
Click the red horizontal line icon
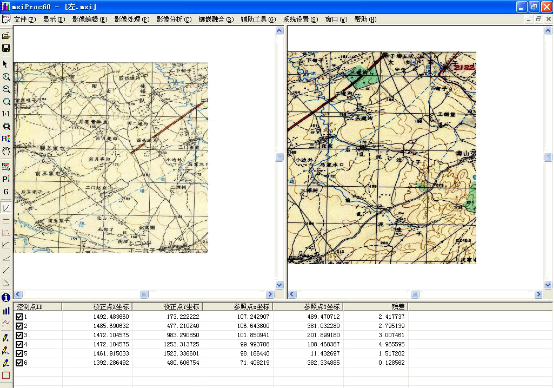coord(6,220)
